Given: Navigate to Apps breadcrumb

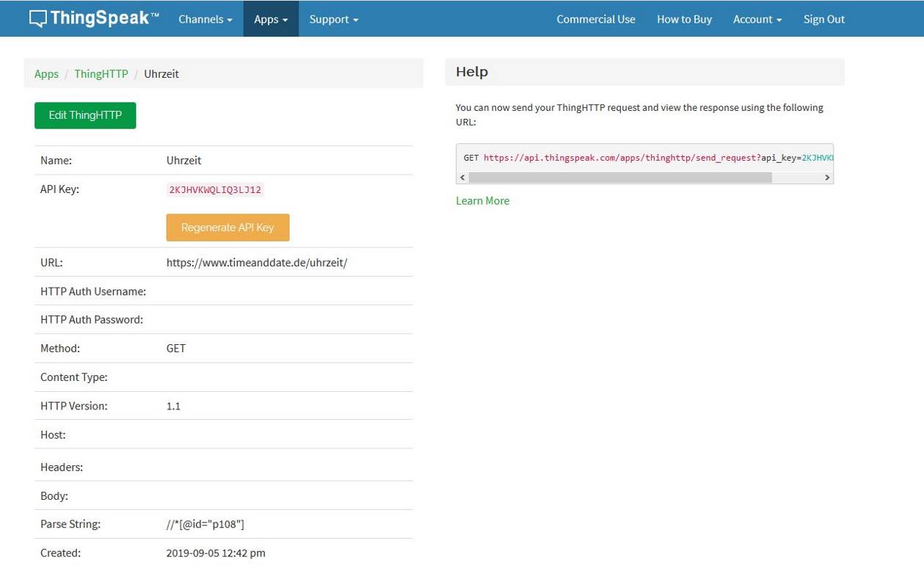Looking at the screenshot, I should 46,73.
